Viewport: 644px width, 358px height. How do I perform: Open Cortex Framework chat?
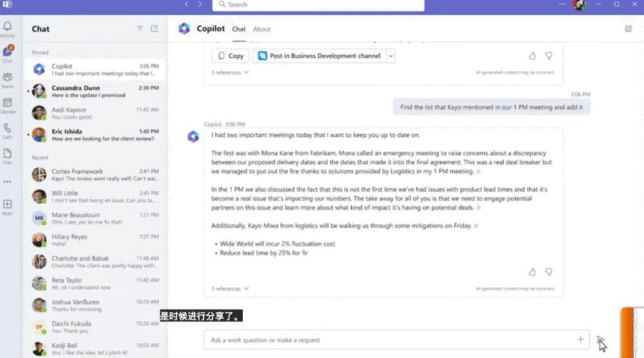coord(95,174)
